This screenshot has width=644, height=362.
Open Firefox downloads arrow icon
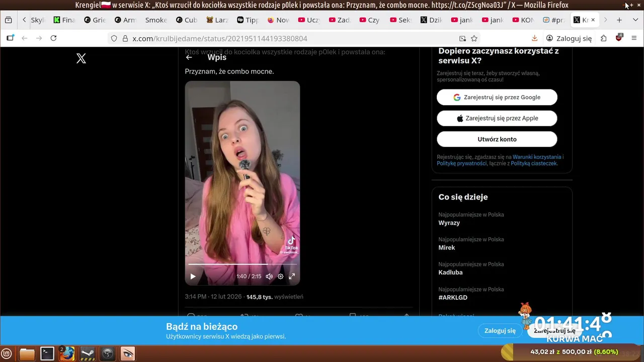tap(534, 38)
